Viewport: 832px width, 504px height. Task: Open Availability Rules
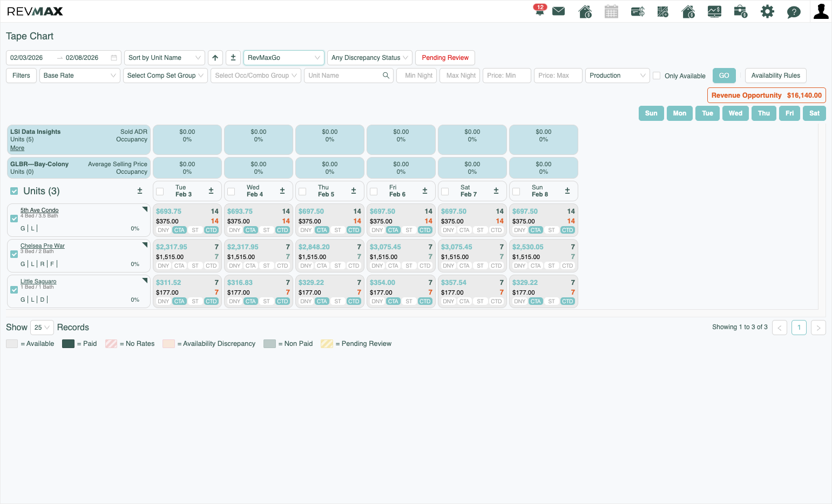(x=776, y=76)
